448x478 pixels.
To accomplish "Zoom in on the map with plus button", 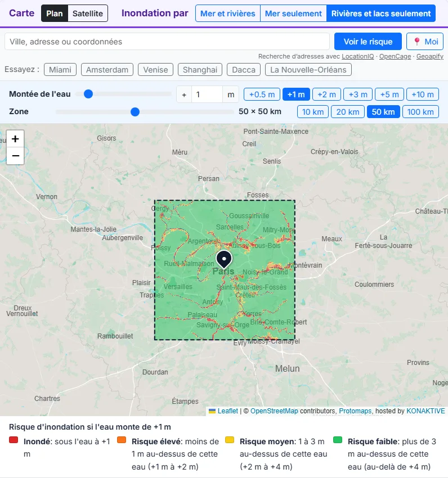I will click(15, 139).
